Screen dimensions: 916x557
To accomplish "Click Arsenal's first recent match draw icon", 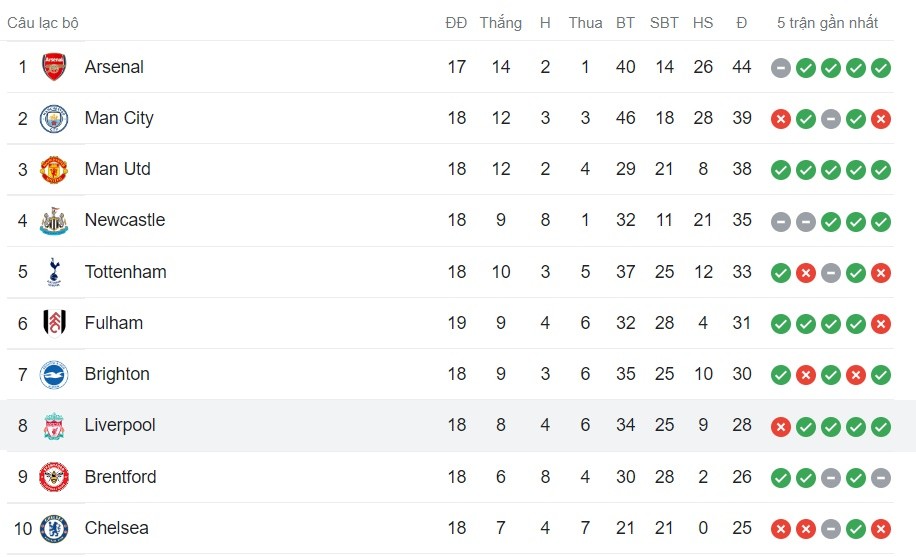I will [781, 68].
